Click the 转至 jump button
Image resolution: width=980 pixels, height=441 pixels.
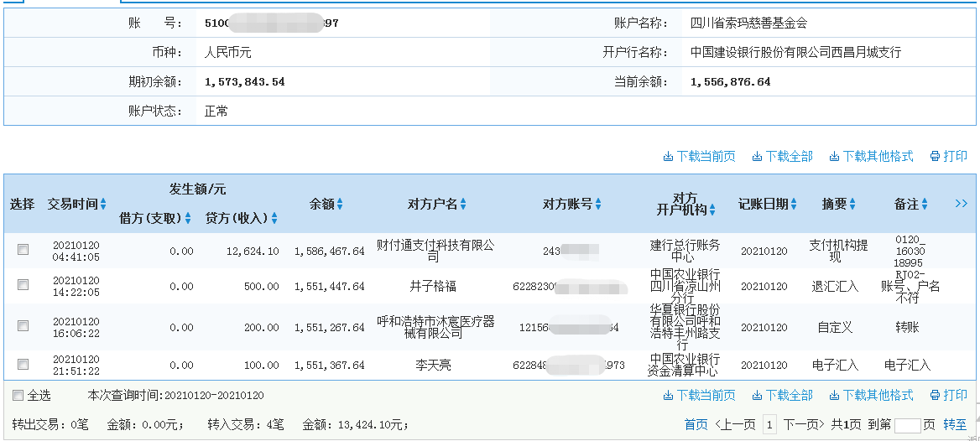point(955,425)
